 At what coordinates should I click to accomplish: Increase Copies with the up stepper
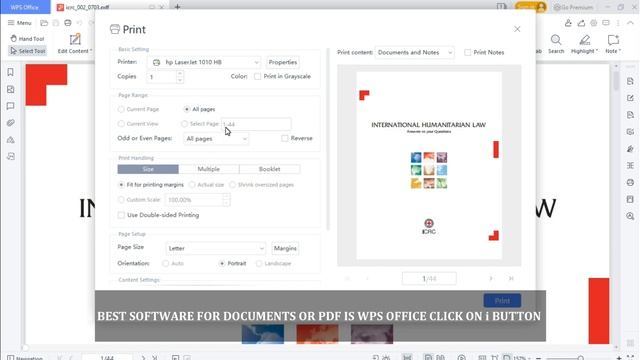[x=180, y=73]
